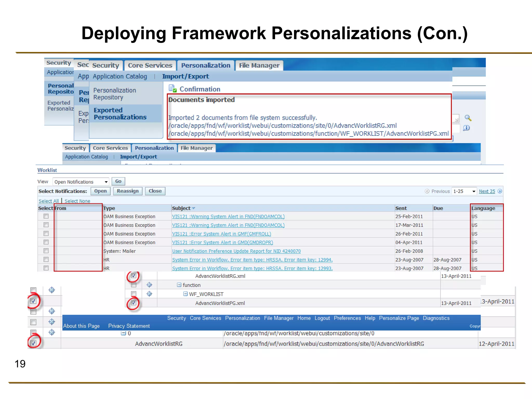Click the Open notifications button
The width and height of the screenshot is (532, 399).
click(100, 191)
